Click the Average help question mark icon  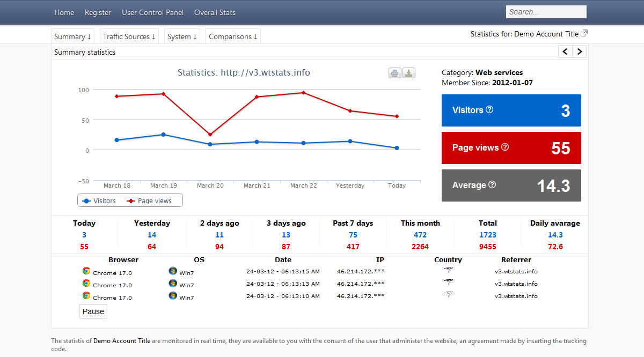[492, 185]
